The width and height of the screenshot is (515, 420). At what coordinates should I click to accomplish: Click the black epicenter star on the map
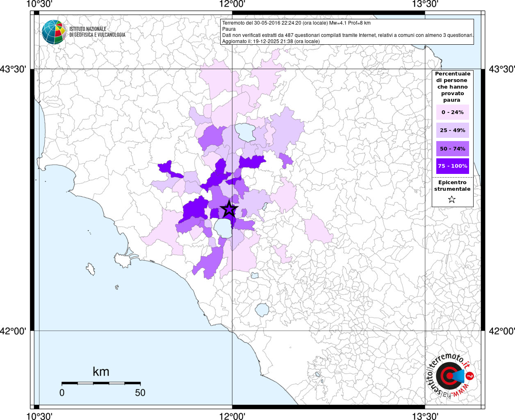pos(229,209)
